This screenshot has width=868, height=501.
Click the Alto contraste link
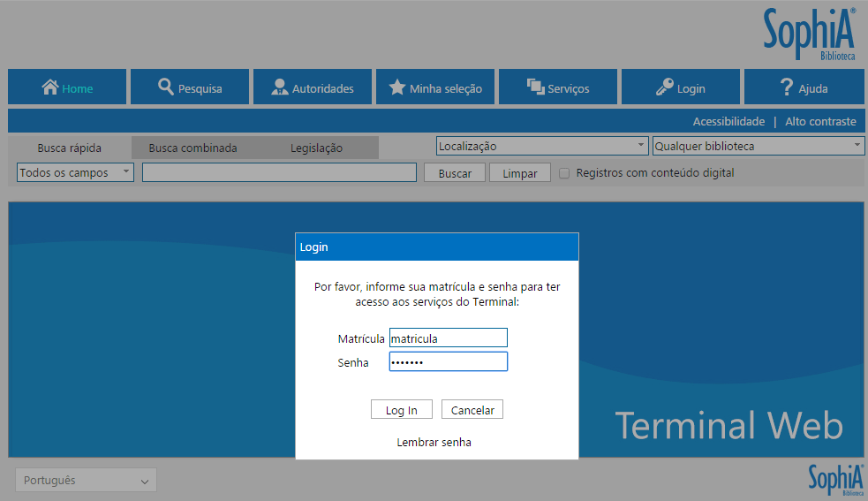click(x=820, y=121)
